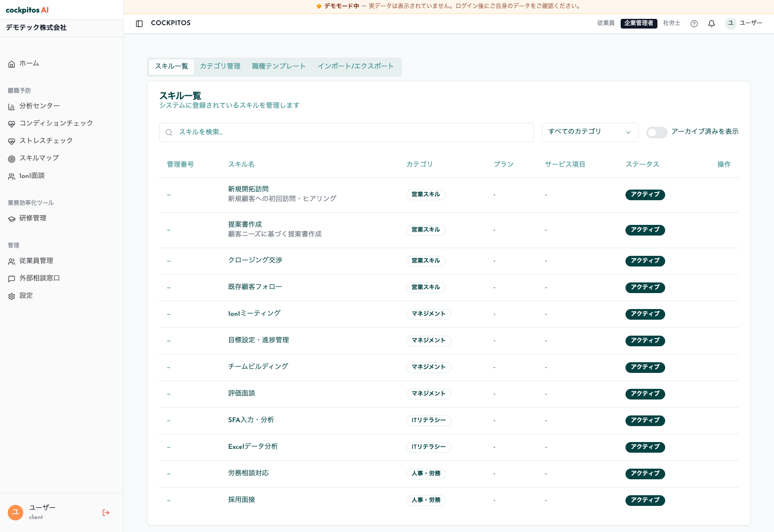
Task: Switch role to 社労士
Action: pos(671,23)
